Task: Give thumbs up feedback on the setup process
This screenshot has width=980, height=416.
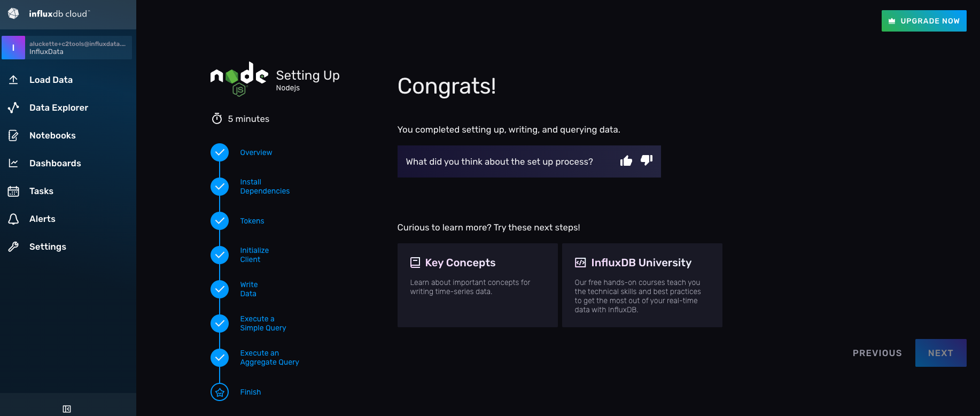Action: (x=626, y=160)
